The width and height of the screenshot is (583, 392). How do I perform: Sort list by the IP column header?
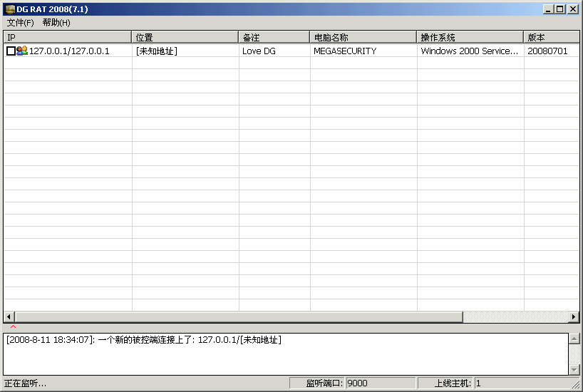tap(67, 37)
